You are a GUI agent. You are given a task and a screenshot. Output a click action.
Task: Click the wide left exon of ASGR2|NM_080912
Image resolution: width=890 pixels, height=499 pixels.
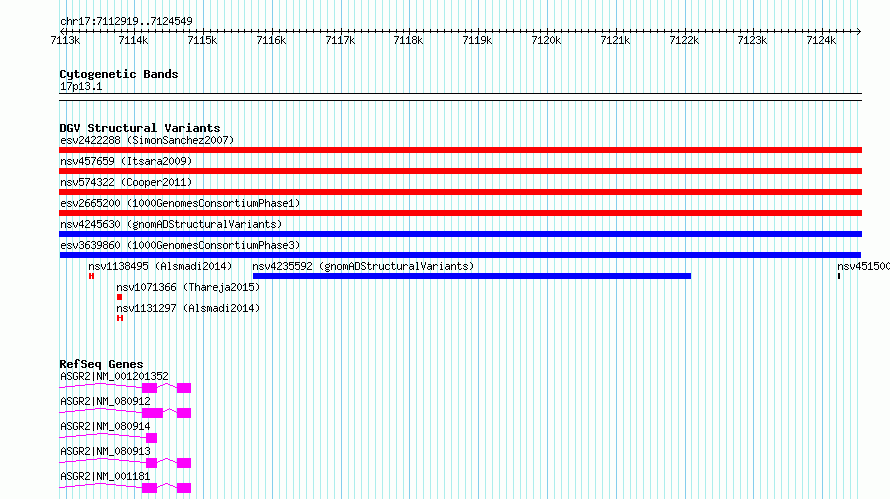153,413
